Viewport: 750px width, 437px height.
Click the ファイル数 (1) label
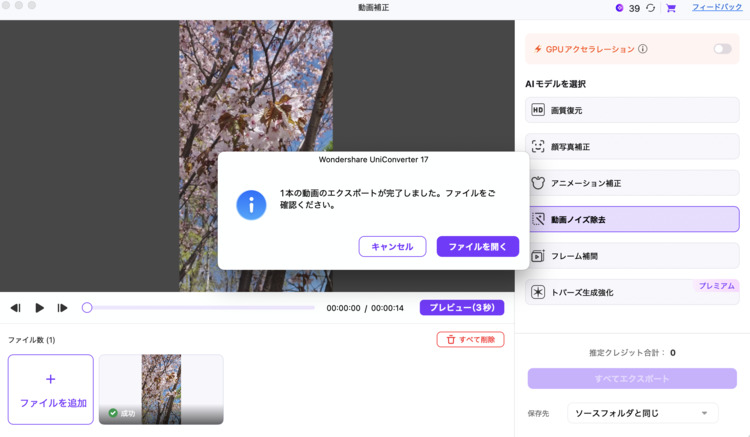click(32, 340)
